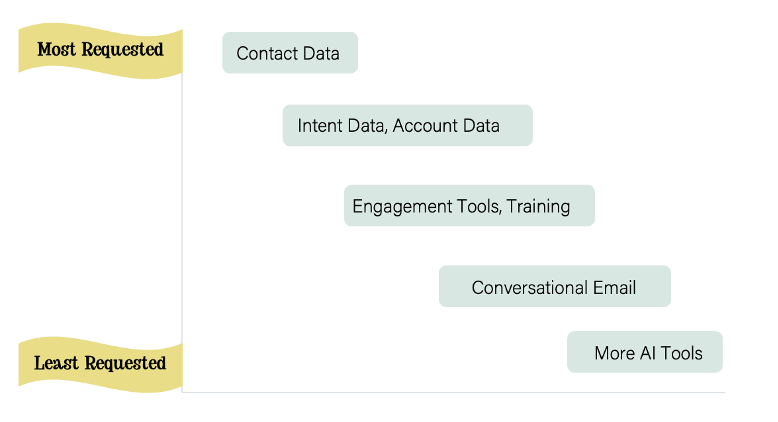Viewport: 778px width, 422px height.
Task: Select the Contact Data box
Action: pos(290,53)
